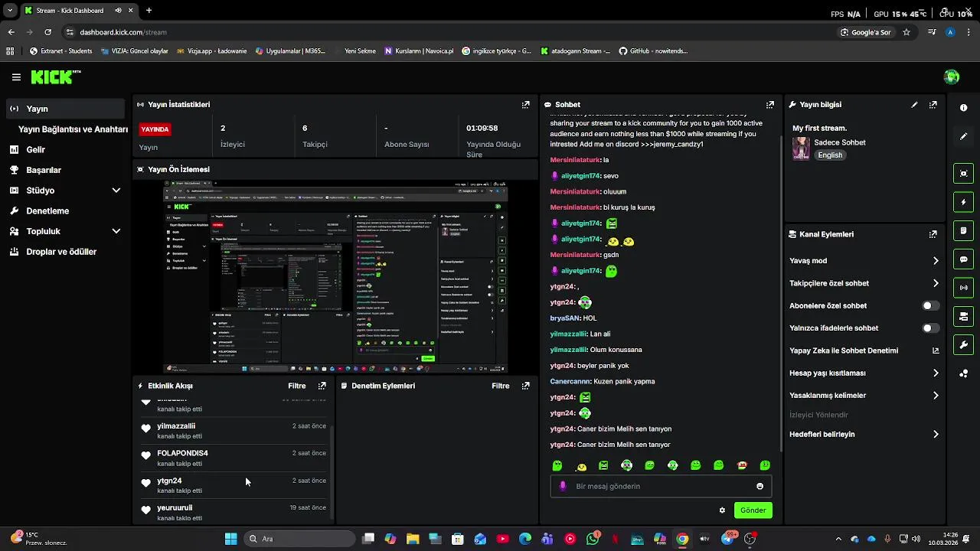Select Yayın in the left sidebar

65,109
